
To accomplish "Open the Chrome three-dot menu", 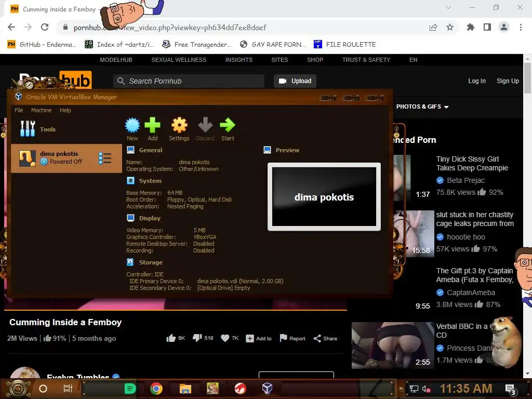I will pos(521,27).
